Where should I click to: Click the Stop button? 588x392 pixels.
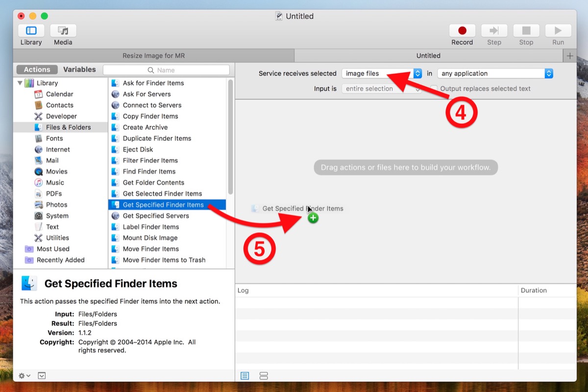click(x=526, y=30)
